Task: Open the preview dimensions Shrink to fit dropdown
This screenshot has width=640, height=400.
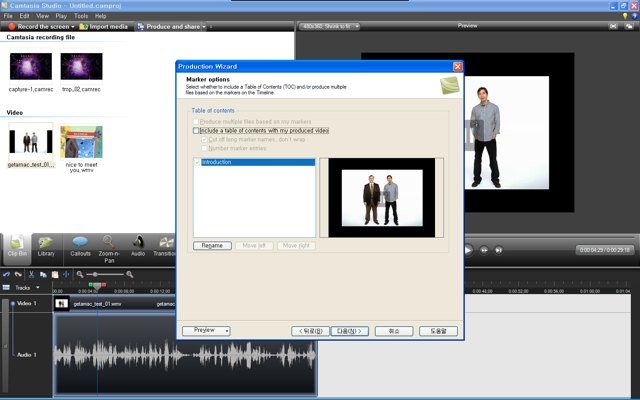Action: click(329, 27)
